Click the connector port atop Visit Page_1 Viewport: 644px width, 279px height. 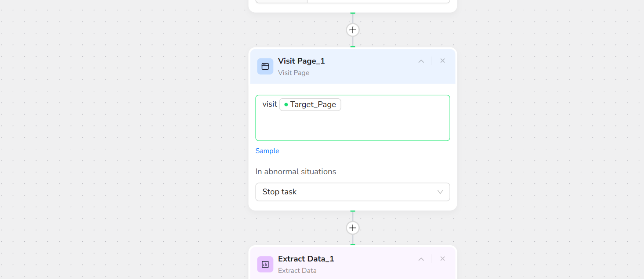353,46
